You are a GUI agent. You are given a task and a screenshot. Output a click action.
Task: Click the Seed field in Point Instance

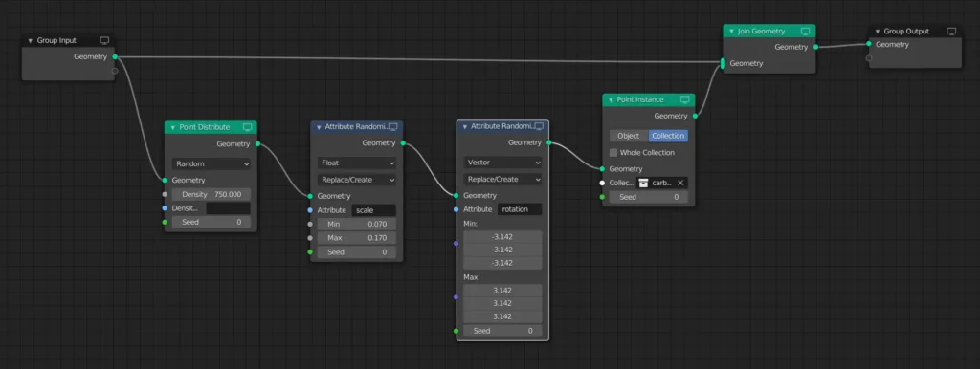coord(648,197)
